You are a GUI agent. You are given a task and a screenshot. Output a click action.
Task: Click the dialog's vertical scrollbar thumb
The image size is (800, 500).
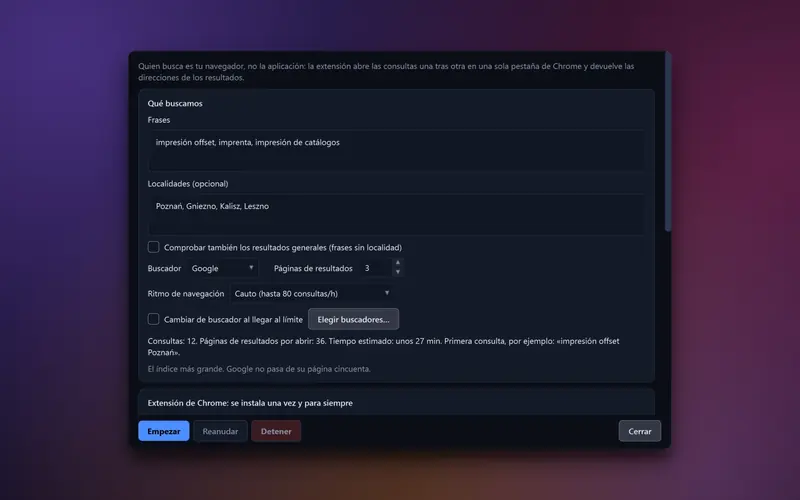tap(668, 141)
